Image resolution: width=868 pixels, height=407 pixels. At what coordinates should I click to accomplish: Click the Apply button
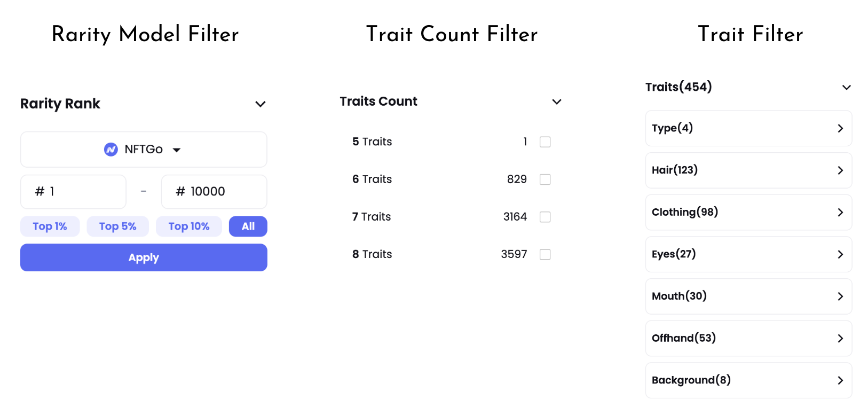(x=144, y=257)
